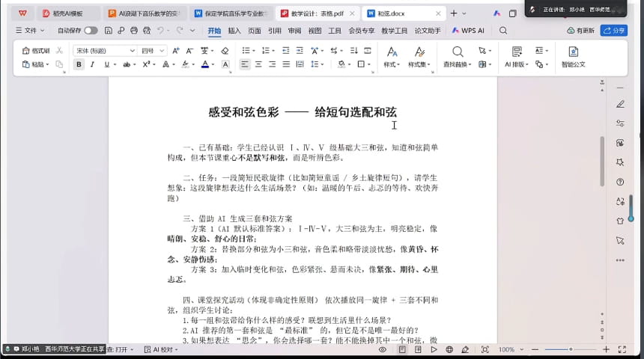Screen dimensions: 644x359
Task: Open the 页面 page tab
Action: coord(255,31)
